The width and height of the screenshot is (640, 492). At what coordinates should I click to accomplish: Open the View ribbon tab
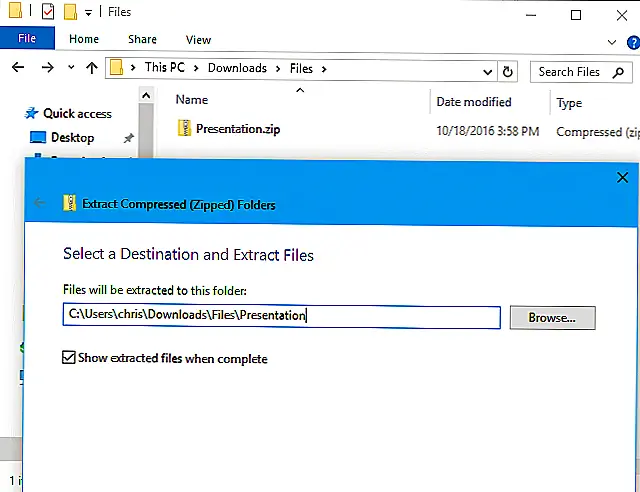[x=198, y=40]
